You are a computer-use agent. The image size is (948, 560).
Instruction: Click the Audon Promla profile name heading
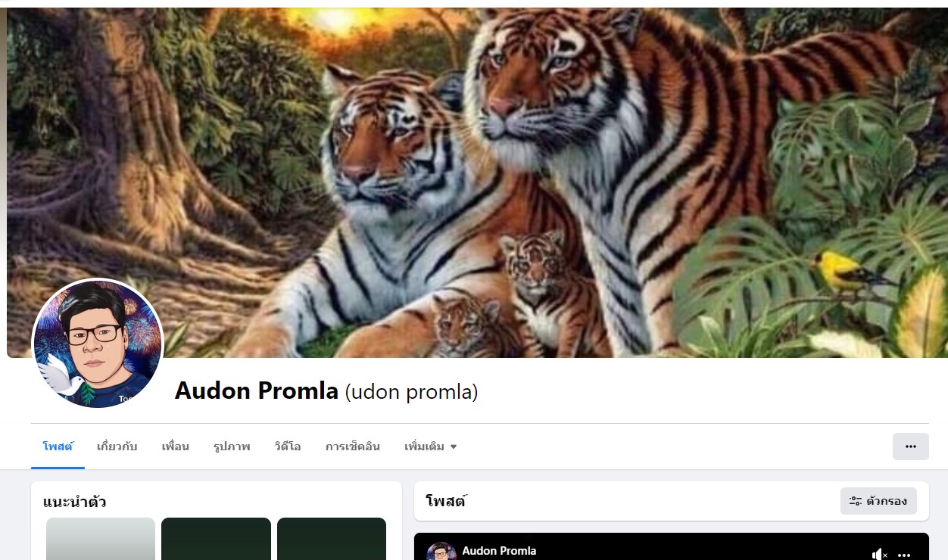[x=257, y=391]
